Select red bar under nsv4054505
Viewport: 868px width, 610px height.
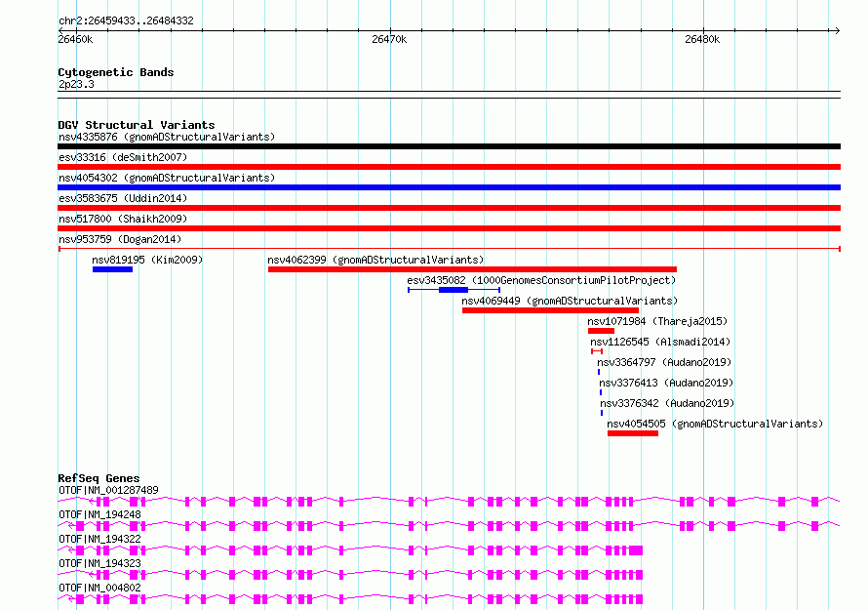[633, 433]
